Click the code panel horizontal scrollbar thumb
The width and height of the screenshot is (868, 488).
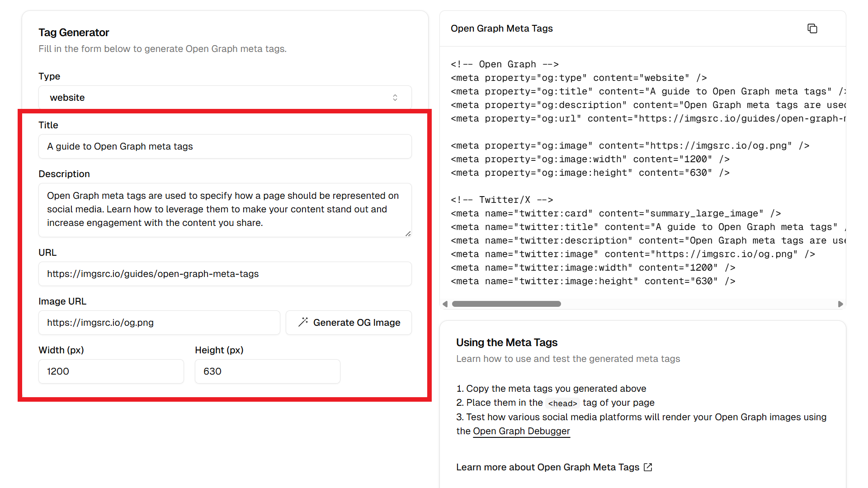tap(506, 304)
